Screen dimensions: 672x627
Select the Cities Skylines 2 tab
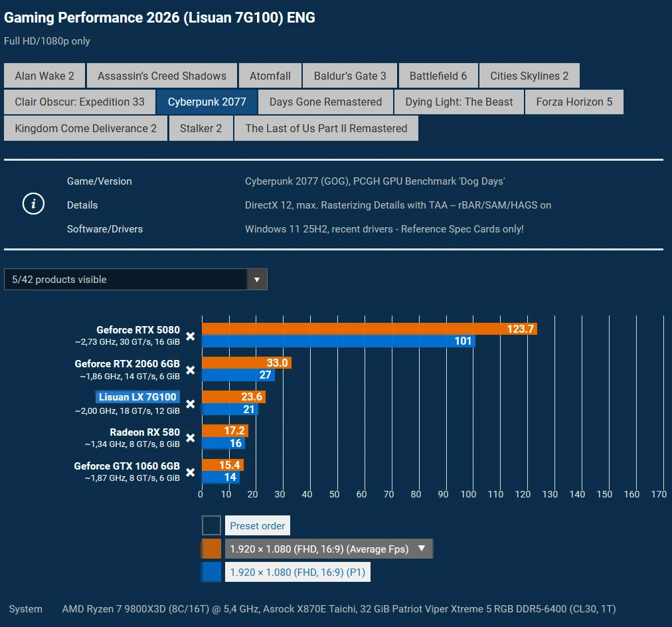point(529,76)
